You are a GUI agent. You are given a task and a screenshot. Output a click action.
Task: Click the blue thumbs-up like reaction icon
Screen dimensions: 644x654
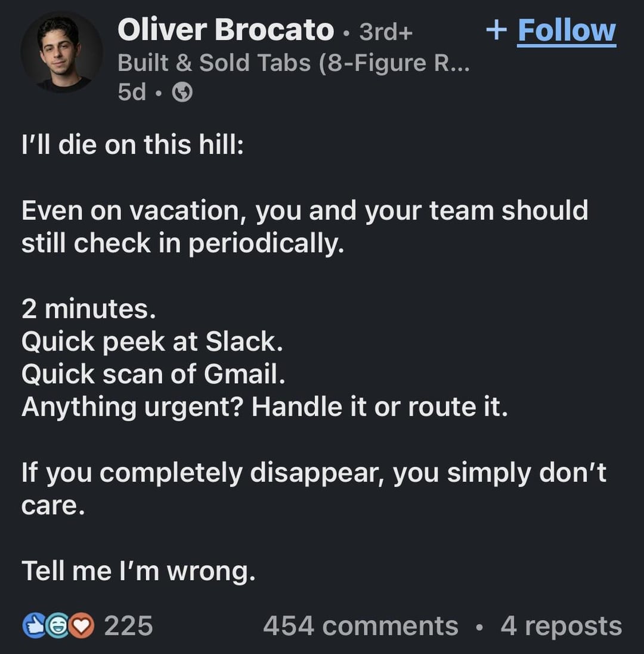33,626
